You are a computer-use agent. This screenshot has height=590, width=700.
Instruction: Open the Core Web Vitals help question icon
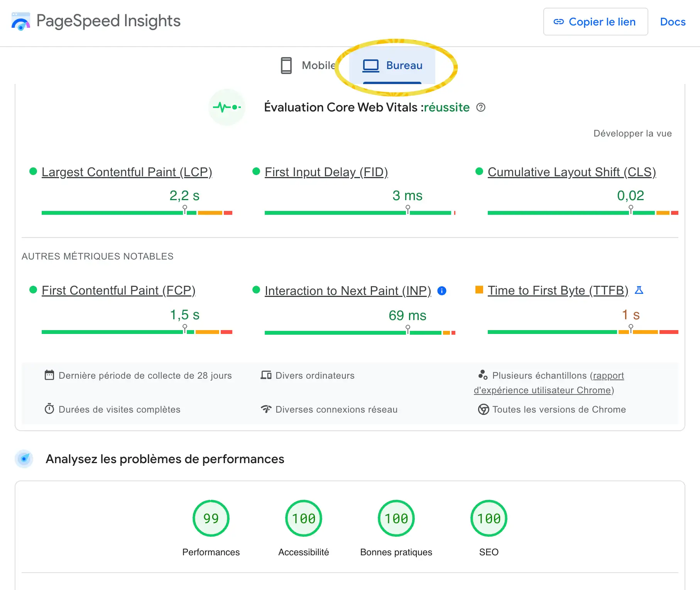click(481, 107)
